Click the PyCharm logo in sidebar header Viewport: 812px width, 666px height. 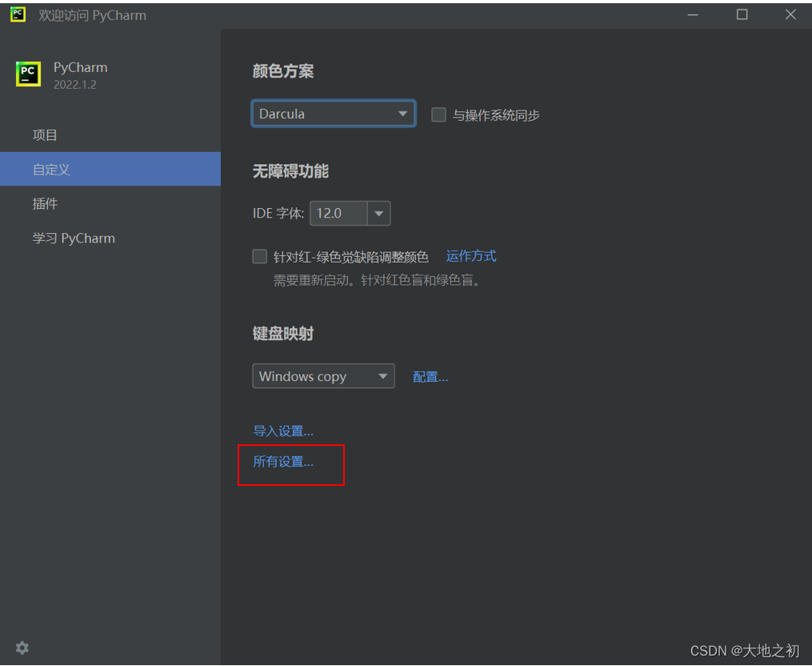[28, 74]
